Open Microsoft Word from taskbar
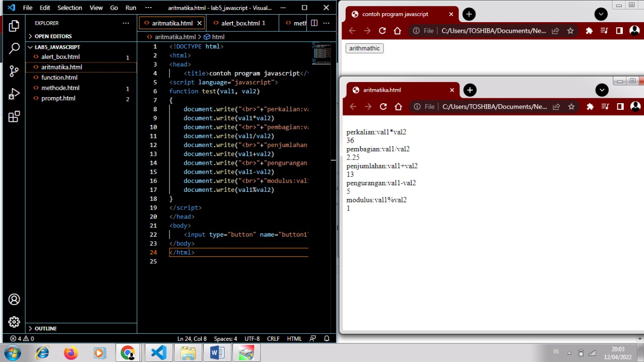The width and height of the screenshot is (644, 362). point(217,353)
